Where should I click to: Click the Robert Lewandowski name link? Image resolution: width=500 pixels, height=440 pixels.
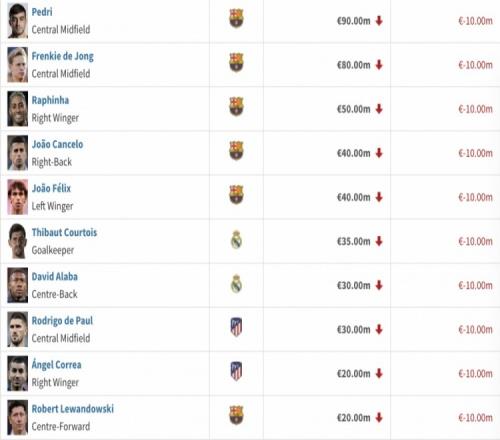coord(73,409)
